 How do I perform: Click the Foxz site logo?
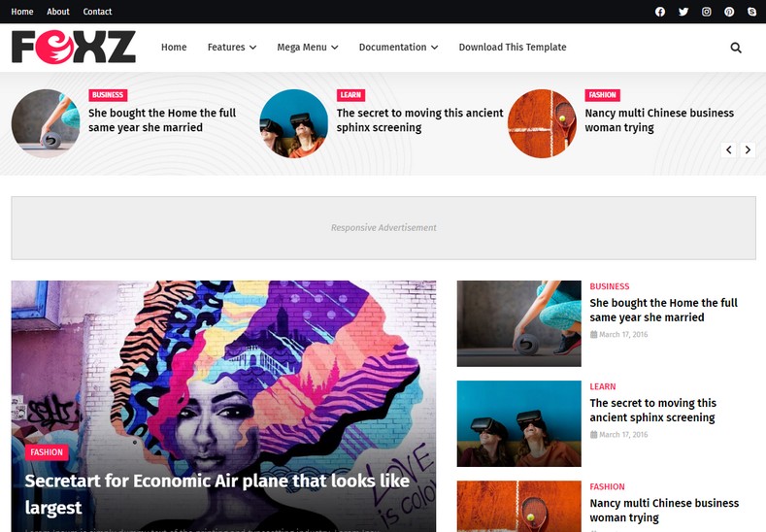click(x=74, y=47)
